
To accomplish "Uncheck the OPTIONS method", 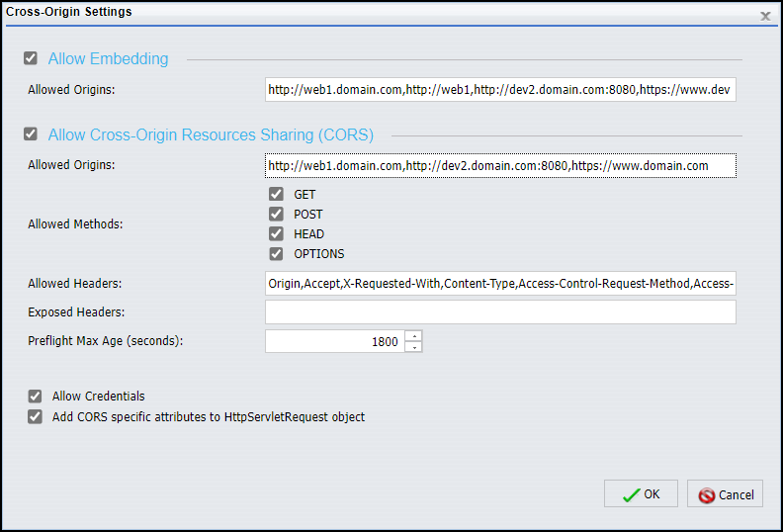I will pos(276,254).
